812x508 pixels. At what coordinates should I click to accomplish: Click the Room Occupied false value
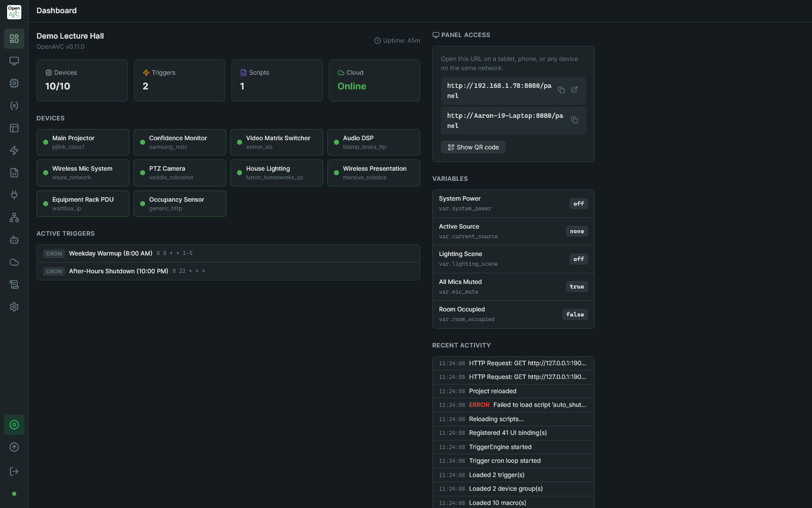point(575,314)
